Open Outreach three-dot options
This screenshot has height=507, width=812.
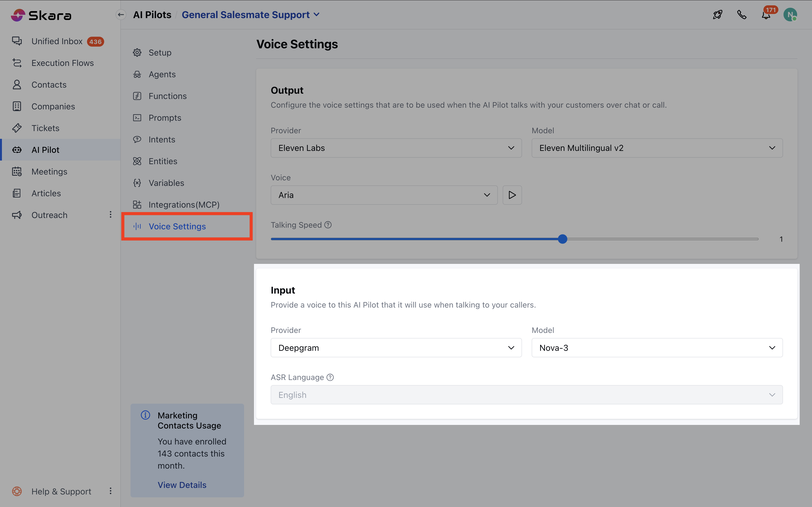click(110, 215)
